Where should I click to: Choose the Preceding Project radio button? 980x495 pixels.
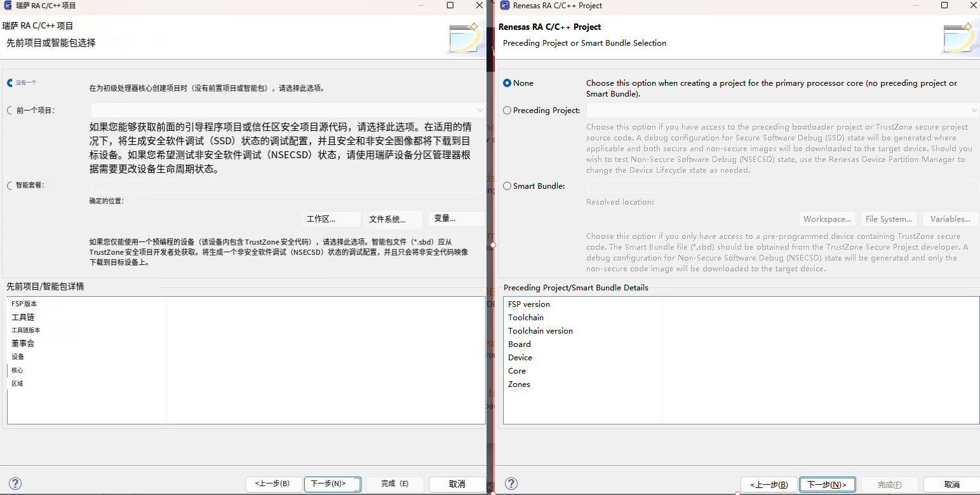click(507, 111)
